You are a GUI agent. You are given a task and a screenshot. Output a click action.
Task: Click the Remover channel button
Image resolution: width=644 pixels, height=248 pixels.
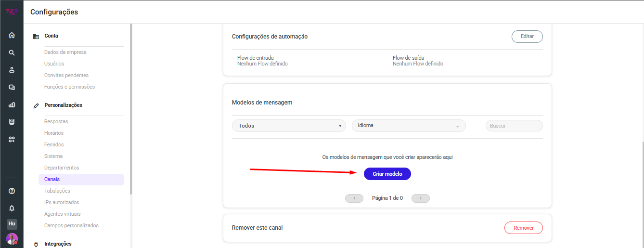[524, 228]
